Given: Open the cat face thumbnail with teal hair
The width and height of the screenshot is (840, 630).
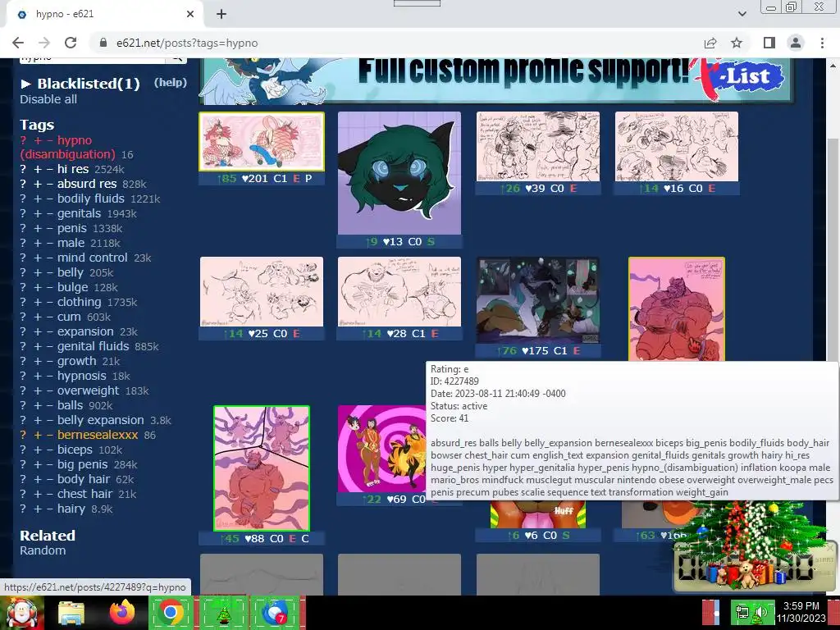Looking at the screenshot, I should point(399,173).
